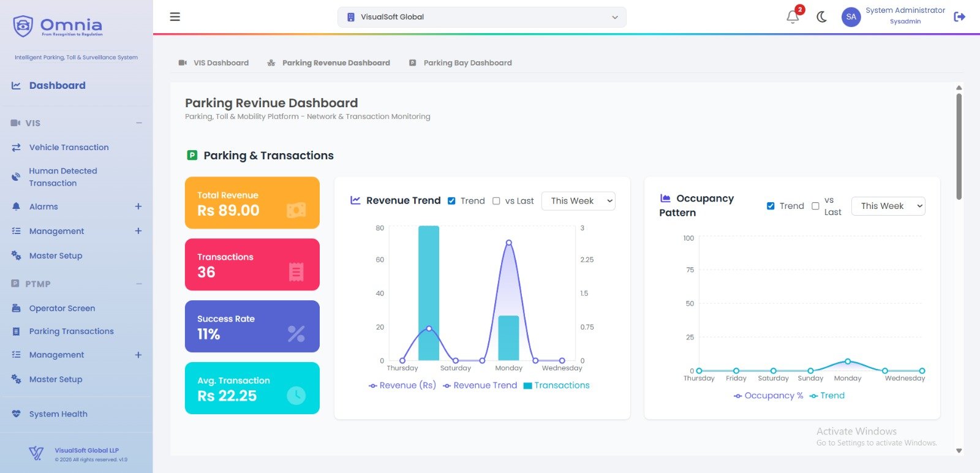The width and height of the screenshot is (980, 473).
Task: Uncheck Trend in Revenue Trend chart
Action: click(x=451, y=201)
